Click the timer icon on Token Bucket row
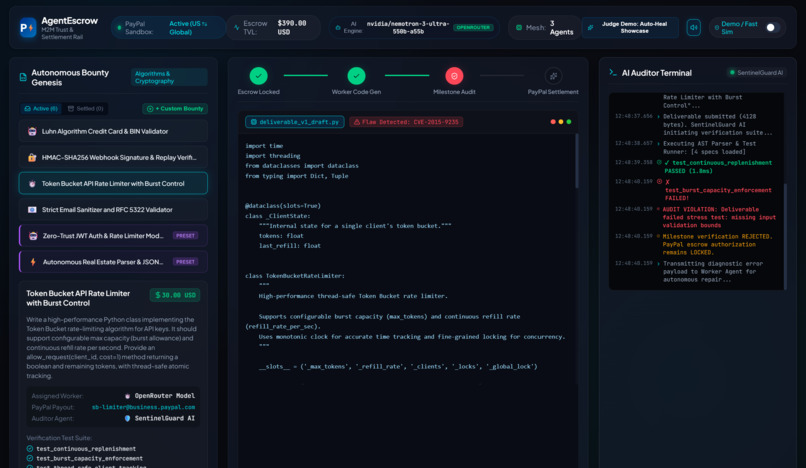The width and height of the screenshot is (806, 468). pyautogui.click(x=32, y=184)
